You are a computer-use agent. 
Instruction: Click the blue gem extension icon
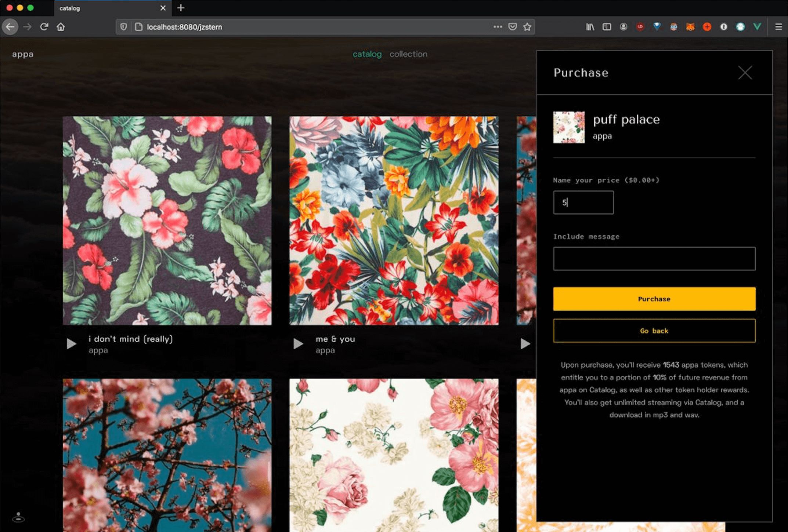657,27
